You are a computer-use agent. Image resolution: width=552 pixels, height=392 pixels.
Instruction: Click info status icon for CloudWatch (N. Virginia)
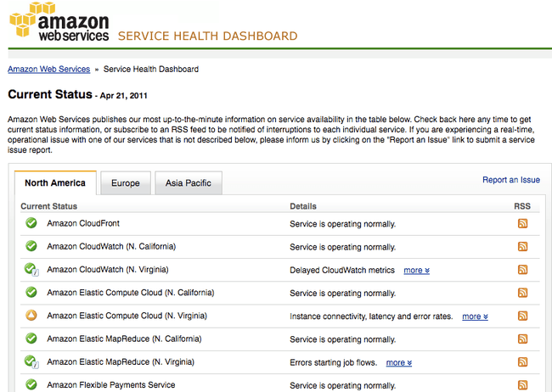coord(31,269)
